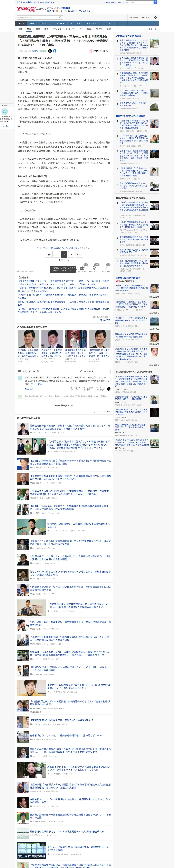The height and width of the screenshot is (868, 174).
Task: Open トピックス一覧 link
Action: click(x=149, y=29)
